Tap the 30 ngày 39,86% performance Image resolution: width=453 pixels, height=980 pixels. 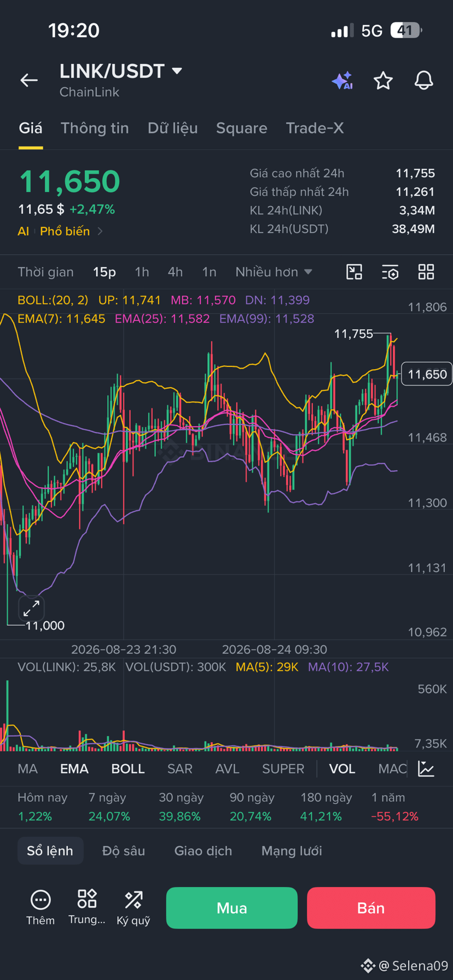pos(181,807)
